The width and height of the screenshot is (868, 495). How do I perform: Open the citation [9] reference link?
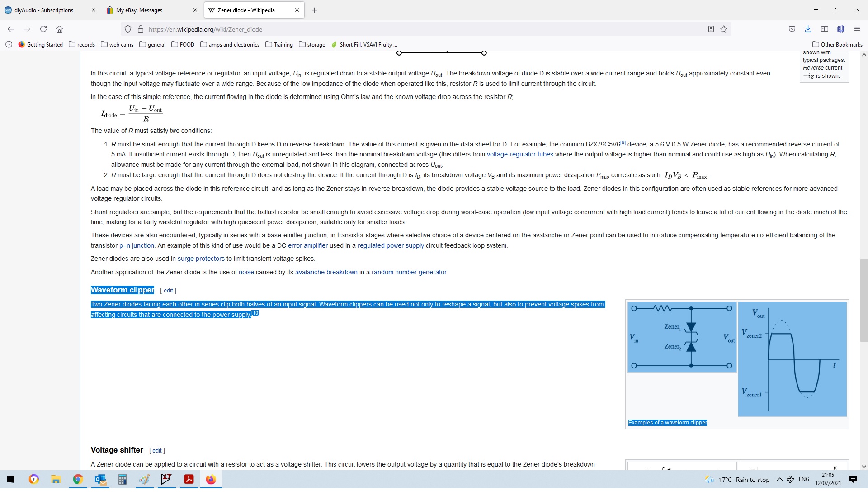pos(623,142)
